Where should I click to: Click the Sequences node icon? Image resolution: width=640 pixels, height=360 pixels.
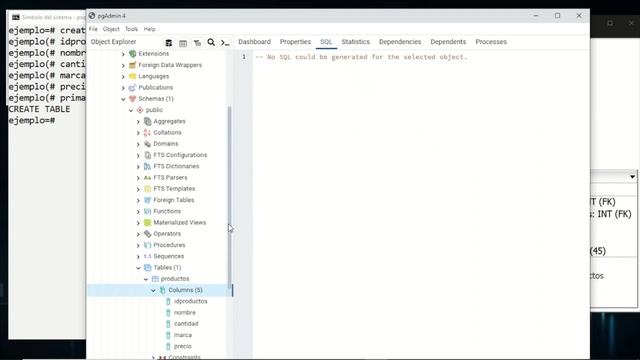(147, 256)
